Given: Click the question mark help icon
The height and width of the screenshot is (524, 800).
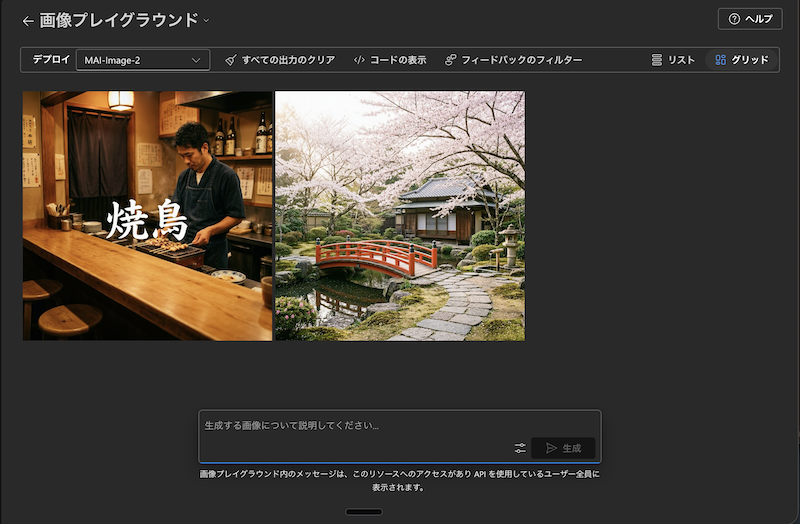Looking at the screenshot, I should (x=734, y=19).
